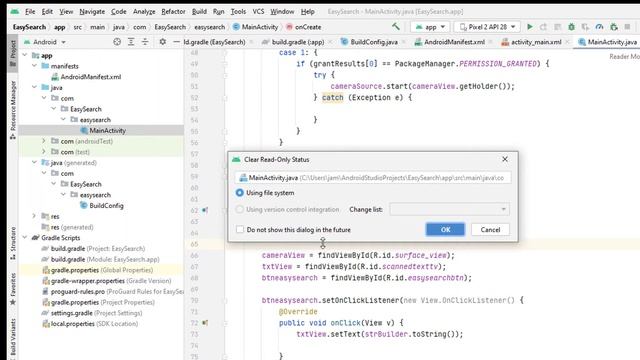Expand the com (androidTest) folder
Screen dimensions: 640x360
click(x=44, y=141)
